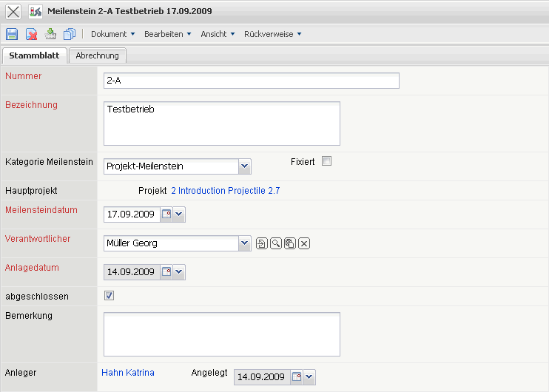
Task: Switch to the Abrechnung tab
Action: 97,55
